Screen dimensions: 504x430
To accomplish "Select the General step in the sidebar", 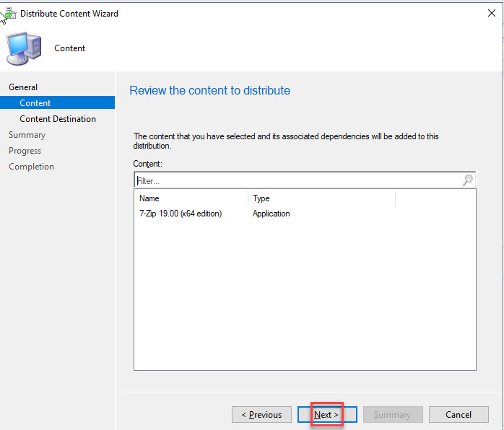I will tap(23, 87).
